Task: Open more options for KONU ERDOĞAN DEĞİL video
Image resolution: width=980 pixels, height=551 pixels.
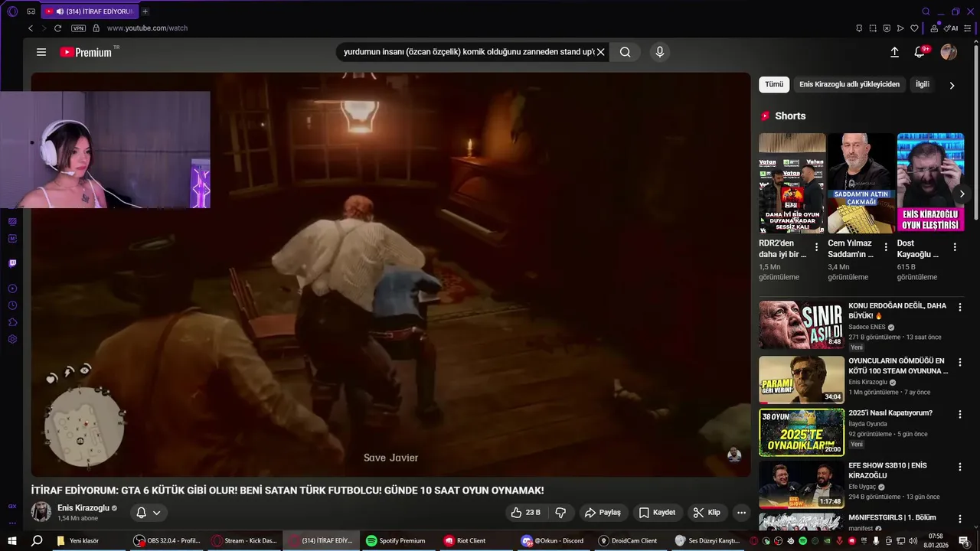Action: [x=959, y=307]
